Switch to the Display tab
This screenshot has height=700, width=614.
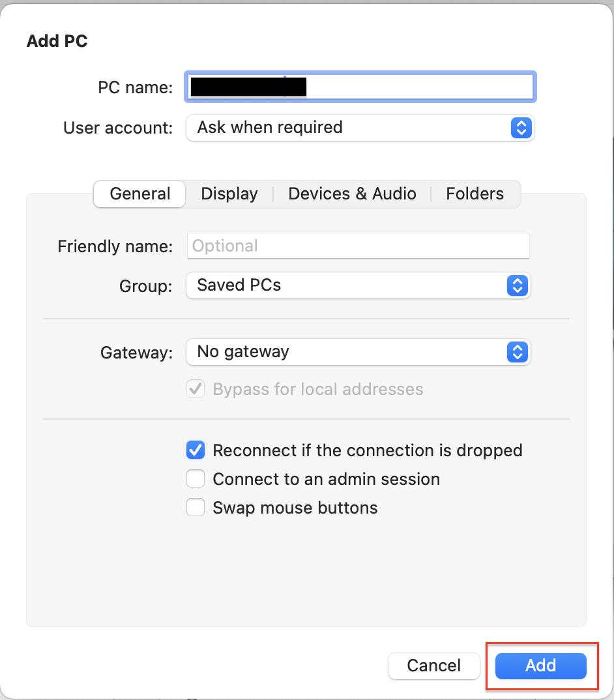coord(229,194)
